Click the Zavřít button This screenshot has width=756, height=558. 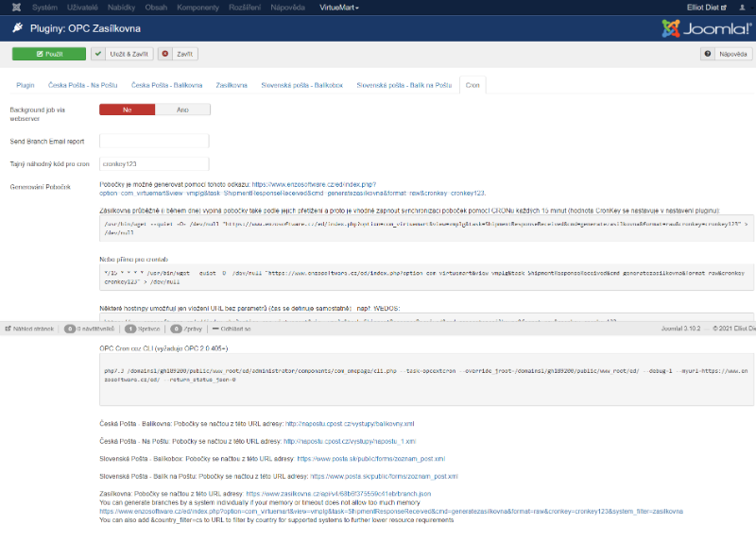point(178,54)
